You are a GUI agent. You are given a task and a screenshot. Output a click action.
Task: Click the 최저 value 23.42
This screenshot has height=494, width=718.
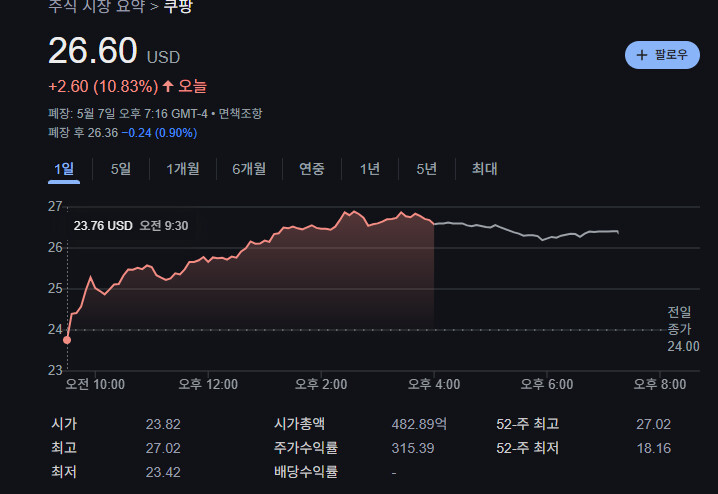tap(163, 472)
